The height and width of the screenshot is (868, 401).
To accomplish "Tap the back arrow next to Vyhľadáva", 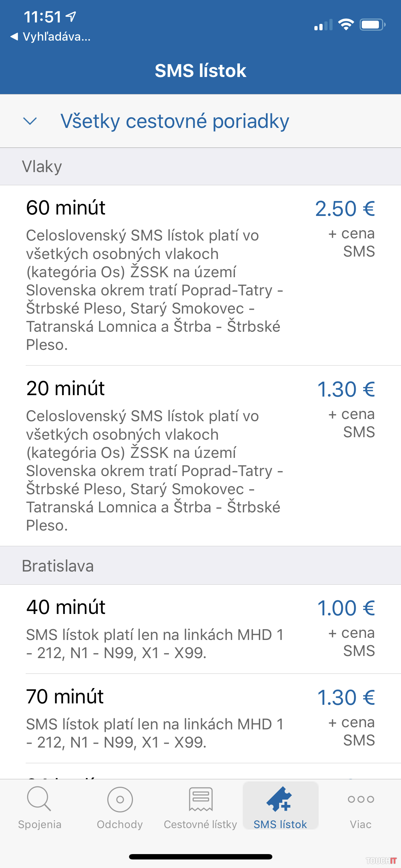I will pos(14,36).
